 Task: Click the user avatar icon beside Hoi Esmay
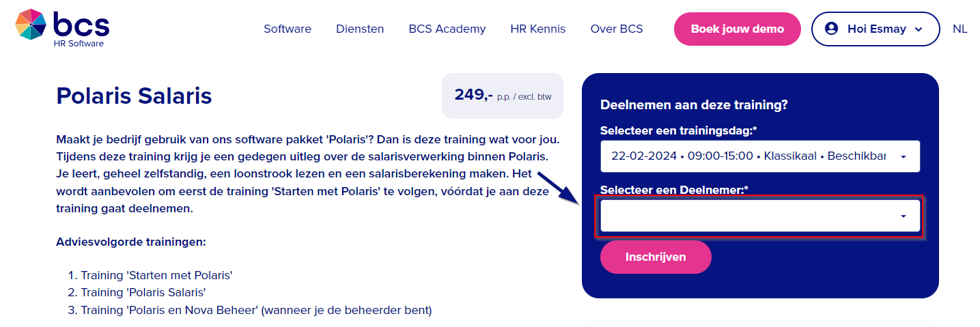pyautogui.click(x=831, y=29)
